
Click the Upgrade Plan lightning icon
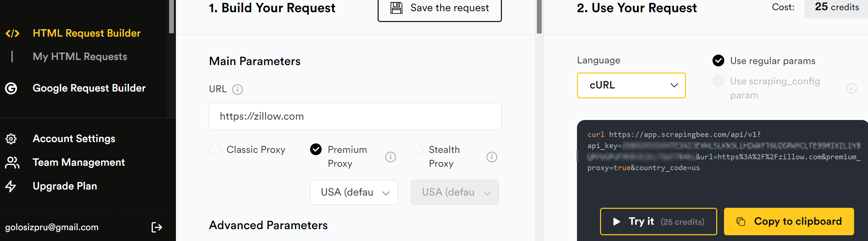(11, 186)
